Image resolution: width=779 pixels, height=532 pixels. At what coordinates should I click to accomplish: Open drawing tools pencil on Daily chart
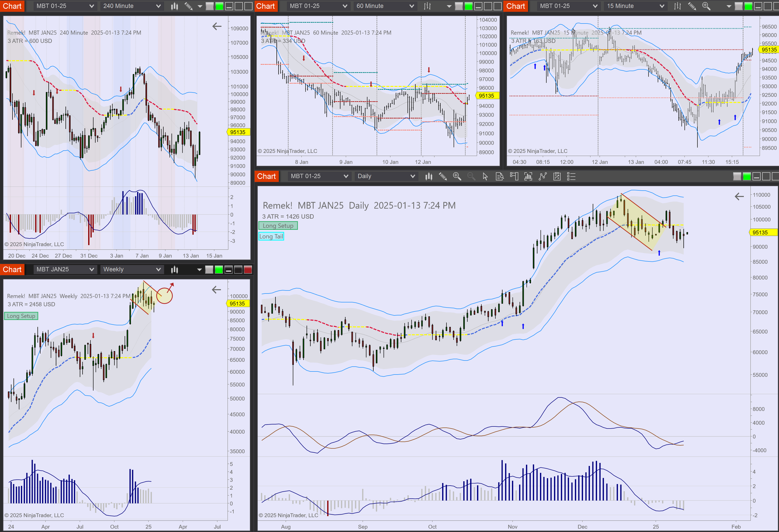tap(443, 176)
